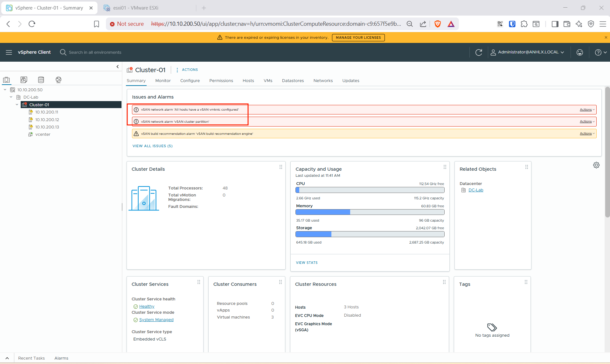Select host 10.10.200.12 in tree

click(47, 120)
